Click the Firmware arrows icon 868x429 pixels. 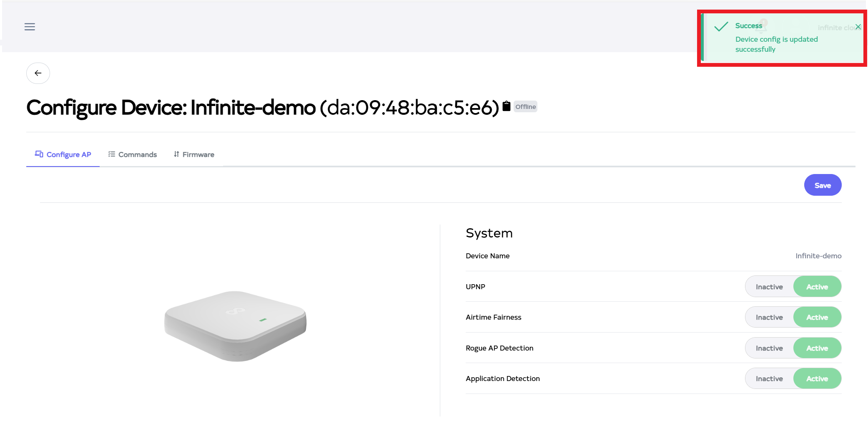[176, 154]
